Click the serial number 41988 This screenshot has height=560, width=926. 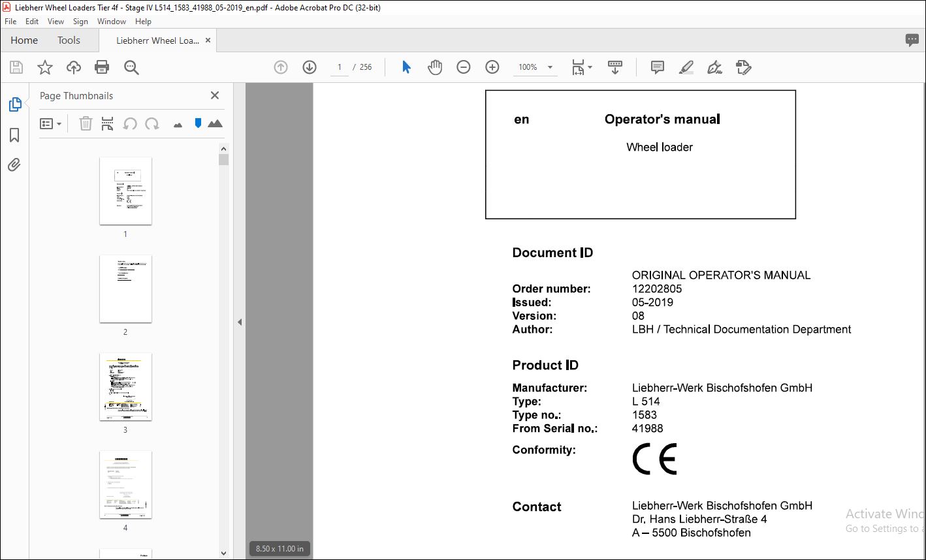647,428
